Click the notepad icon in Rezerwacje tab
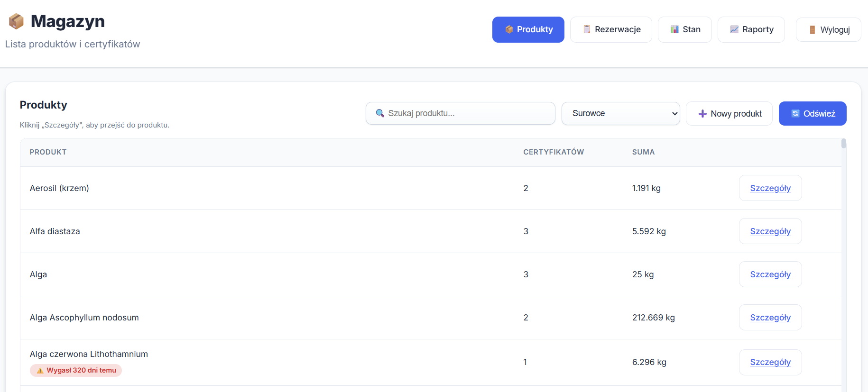868x392 pixels. click(x=587, y=29)
